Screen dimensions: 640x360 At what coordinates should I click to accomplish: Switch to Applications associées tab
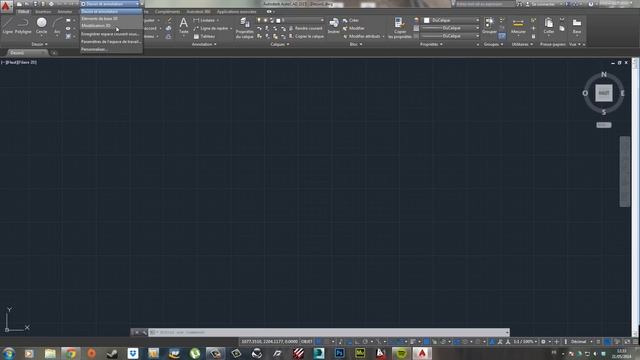point(237,11)
